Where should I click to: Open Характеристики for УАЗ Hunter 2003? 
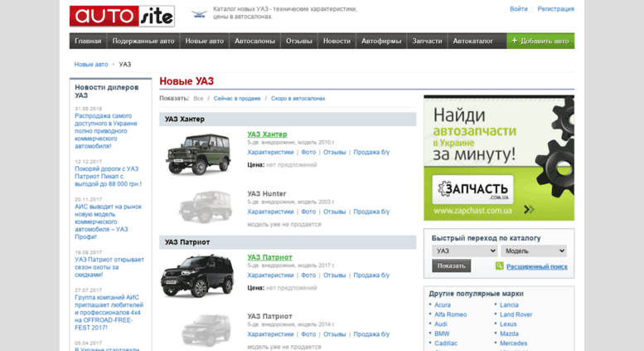pyautogui.click(x=270, y=212)
